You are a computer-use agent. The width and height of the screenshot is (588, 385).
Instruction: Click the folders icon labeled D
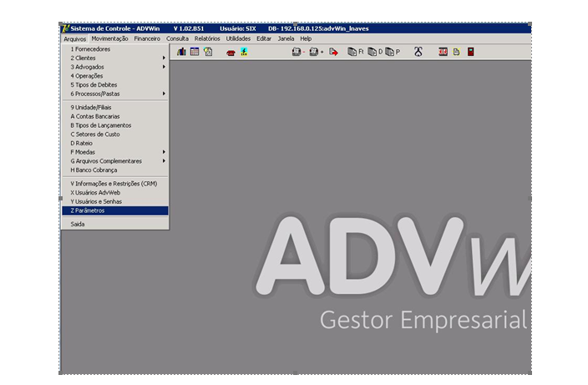click(x=375, y=52)
